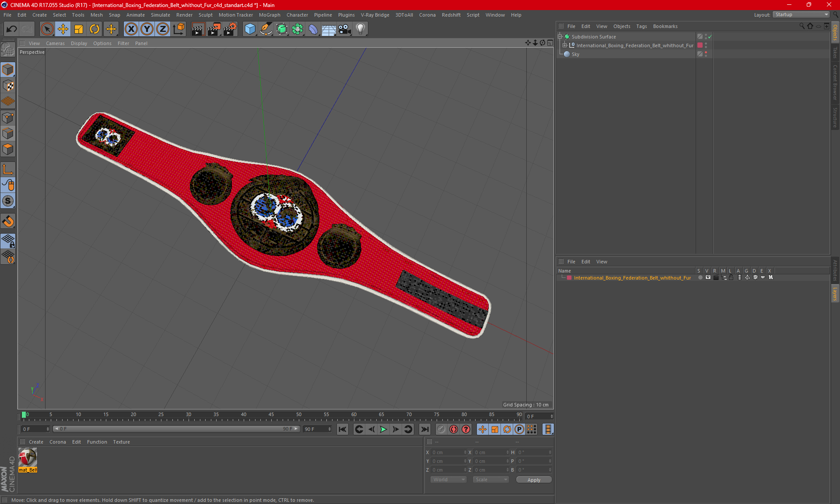The image size is (840, 504).
Task: Open the Deformer (Bend) icon
Action: (x=313, y=29)
